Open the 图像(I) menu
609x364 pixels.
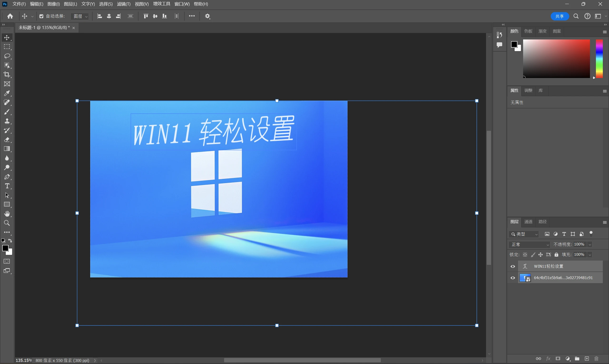[54, 4]
